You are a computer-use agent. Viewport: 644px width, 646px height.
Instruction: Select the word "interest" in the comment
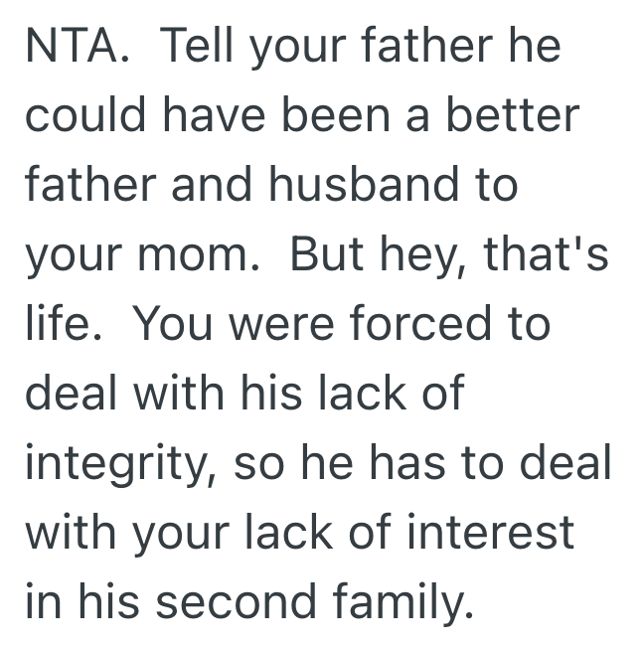pos(491,534)
